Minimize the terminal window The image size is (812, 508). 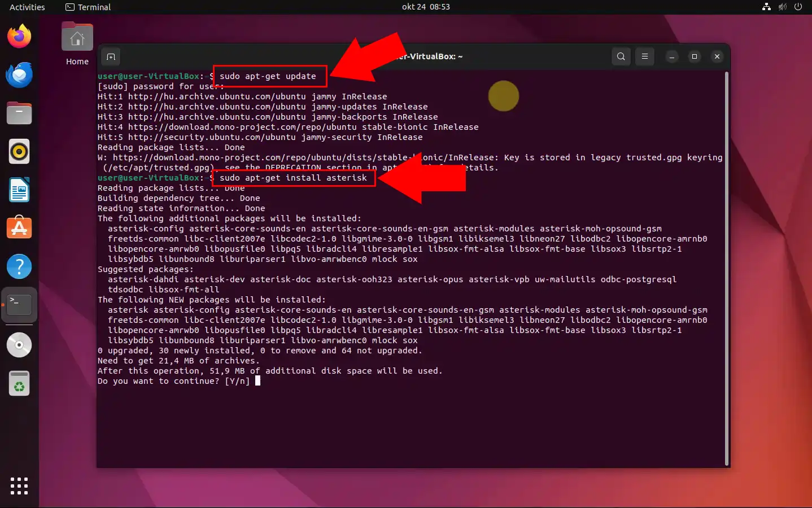click(x=672, y=56)
